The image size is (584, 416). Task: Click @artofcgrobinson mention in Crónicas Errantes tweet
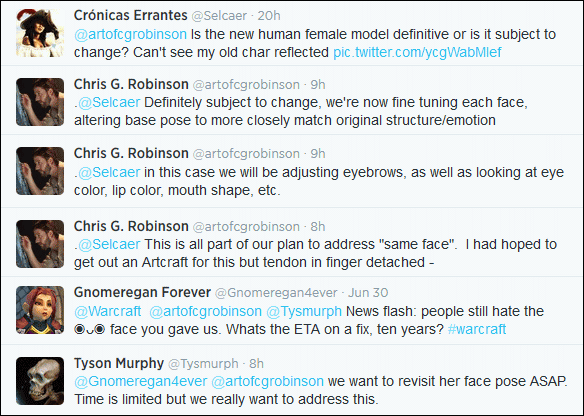pyautogui.click(x=130, y=34)
